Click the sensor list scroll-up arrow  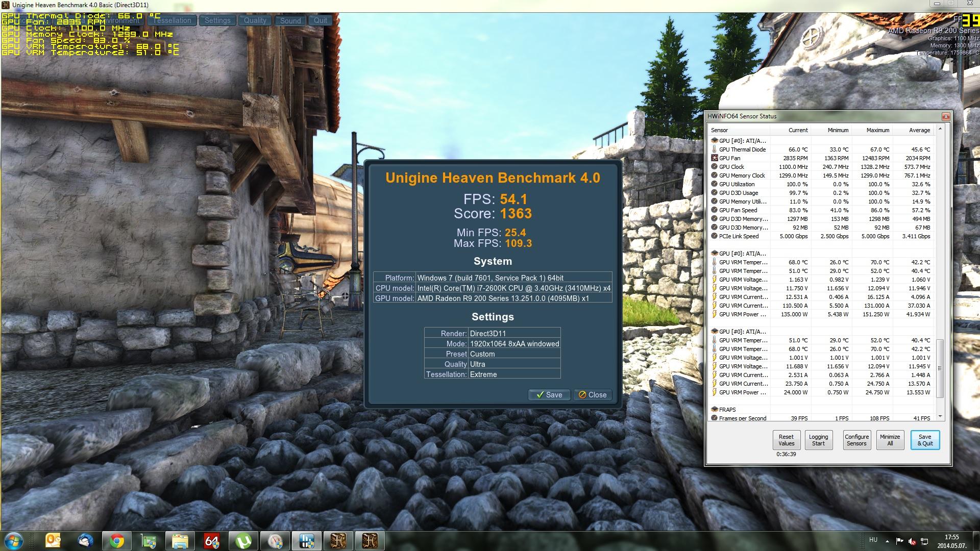click(x=940, y=129)
